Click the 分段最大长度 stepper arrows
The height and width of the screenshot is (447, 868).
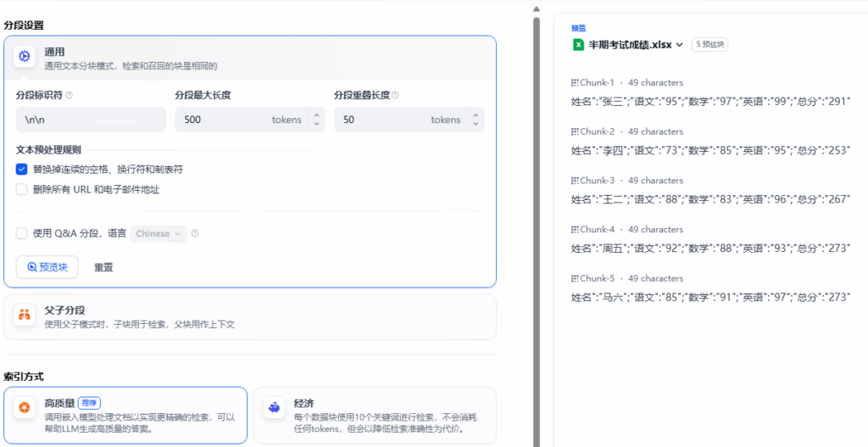(316, 120)
